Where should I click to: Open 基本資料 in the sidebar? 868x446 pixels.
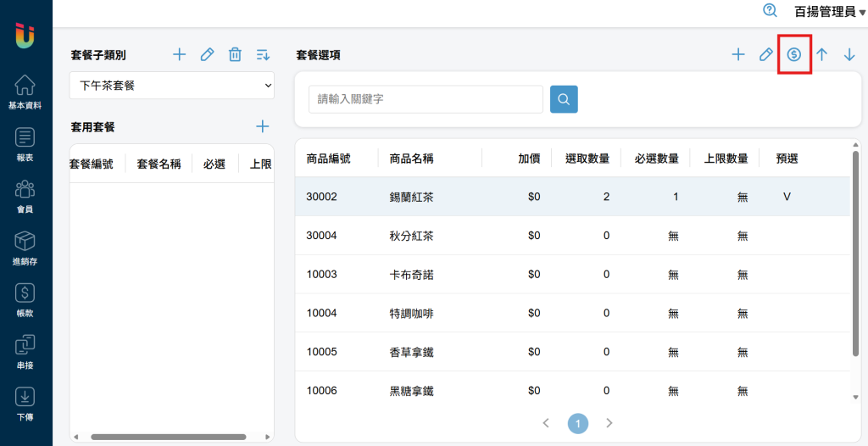pos(25,92)
